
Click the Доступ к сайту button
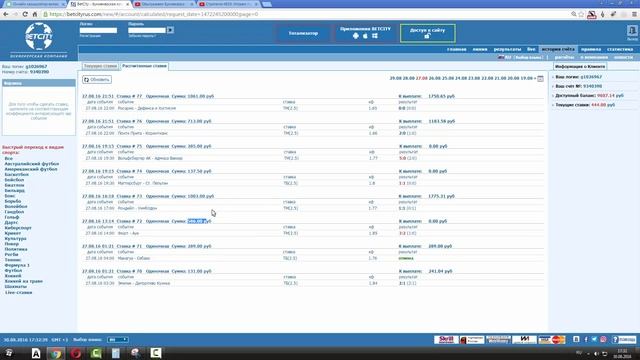tap(427, 33)
